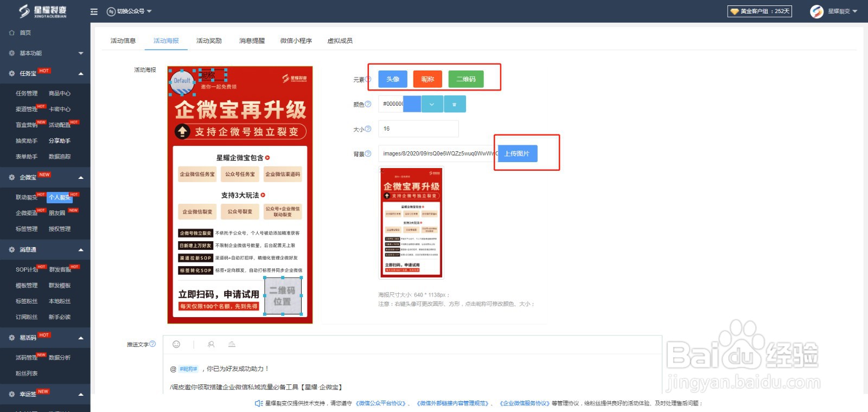868x412 pixels.
Task: Go to 首页 home icon in sidebar
Action: (x=12, y=33)
